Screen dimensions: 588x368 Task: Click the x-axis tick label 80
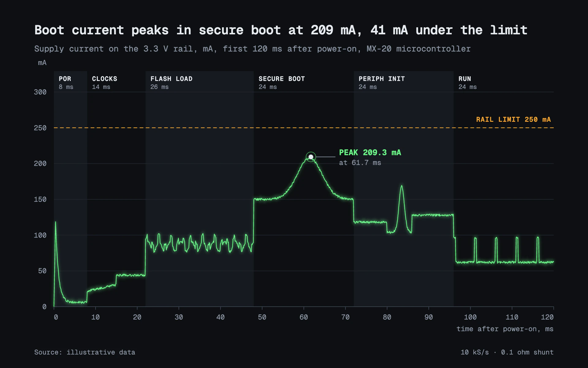387,317
